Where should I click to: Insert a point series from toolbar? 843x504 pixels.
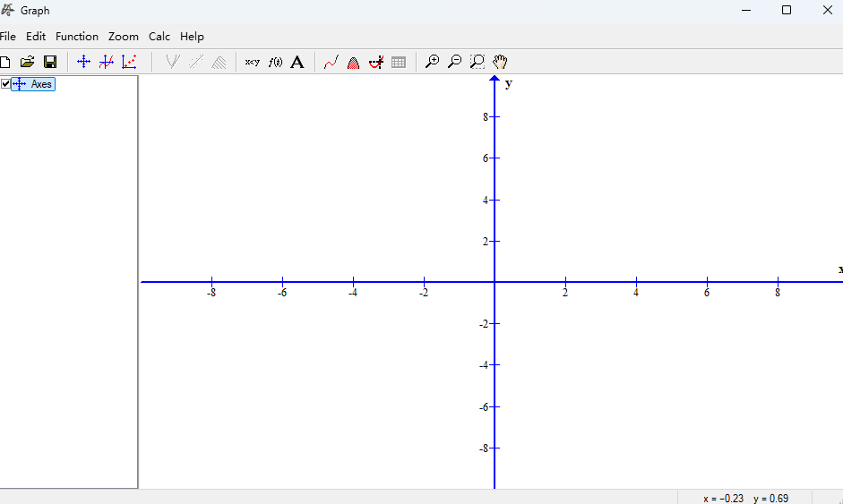tap(129, 62)
